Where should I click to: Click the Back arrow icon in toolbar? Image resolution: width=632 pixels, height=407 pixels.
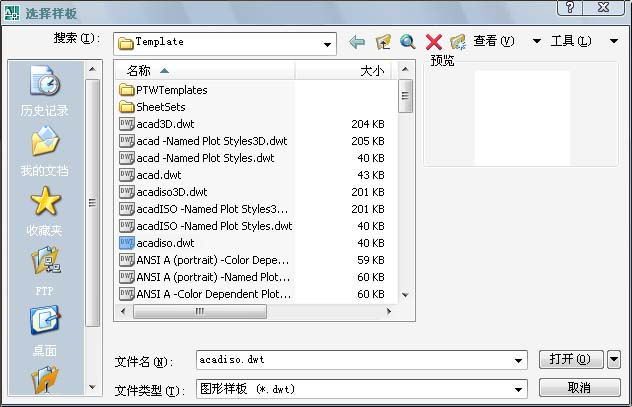click(x=357, y=42)
